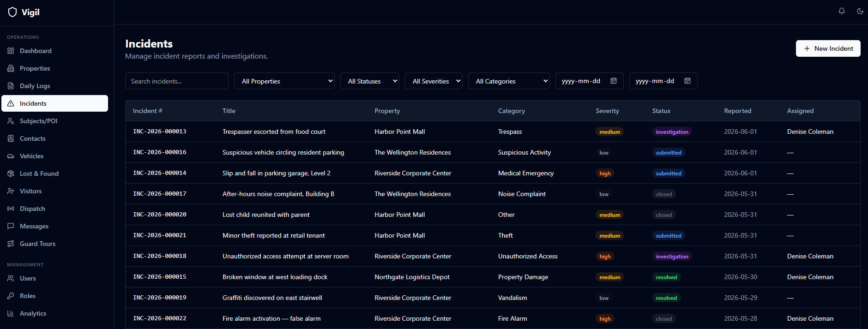Click closed status badge for INC-2026-000017
Viewport: 868px width, 329px height.
664,194
